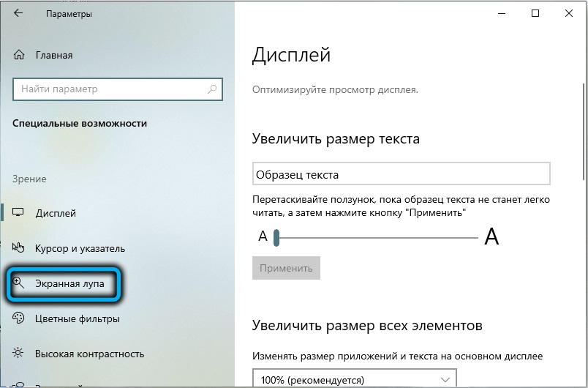Click the Образец текста sample box
The image size is (588, 388).
click(x=401, y=174)
